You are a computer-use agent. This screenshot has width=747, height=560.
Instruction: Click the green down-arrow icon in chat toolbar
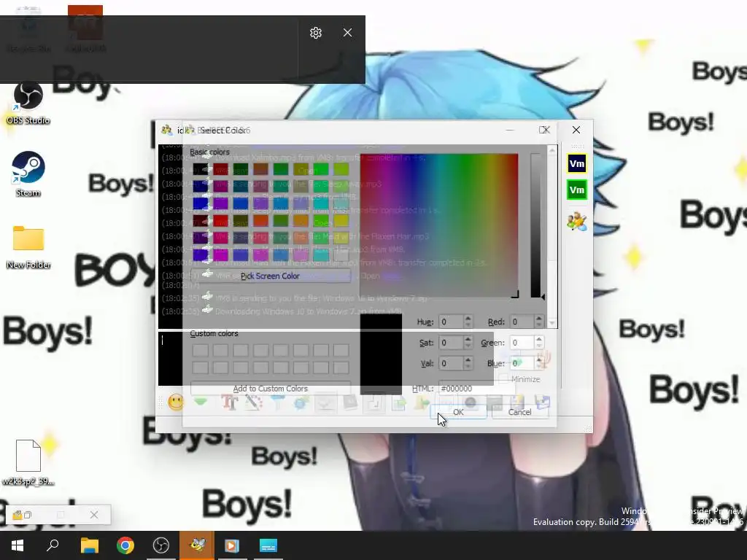tap(201, 402)
